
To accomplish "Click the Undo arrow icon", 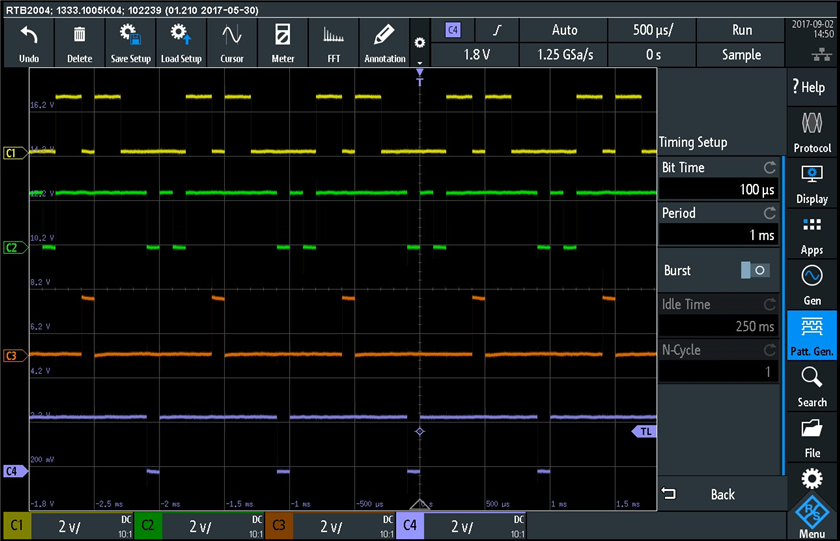I will coord(29,37).
